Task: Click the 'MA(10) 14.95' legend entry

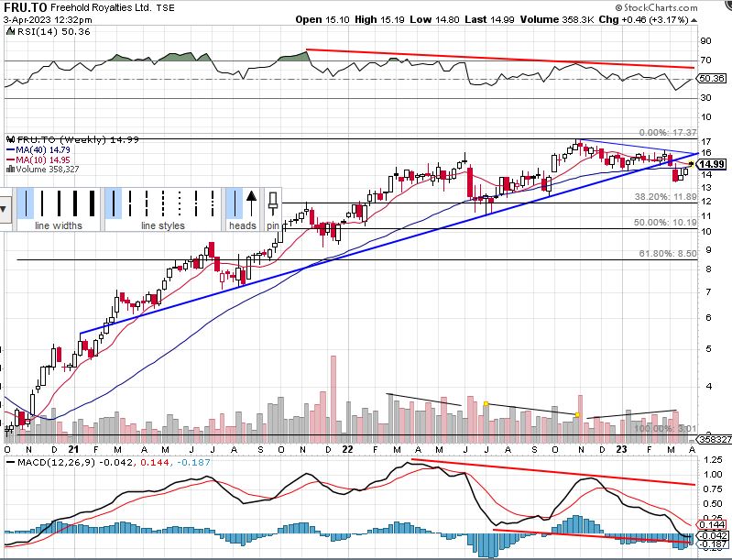Action: click(x=38, y=159)
